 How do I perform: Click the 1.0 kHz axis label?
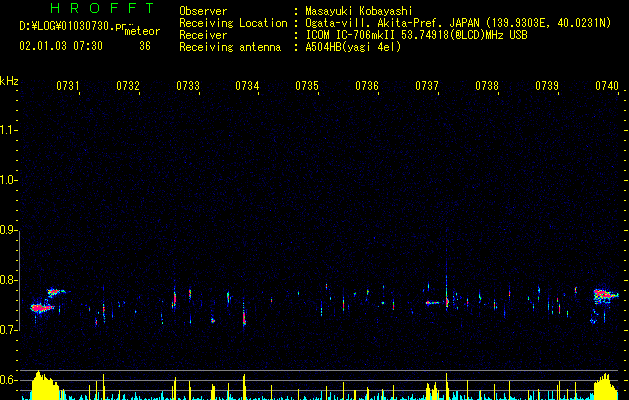pos(8,180)
